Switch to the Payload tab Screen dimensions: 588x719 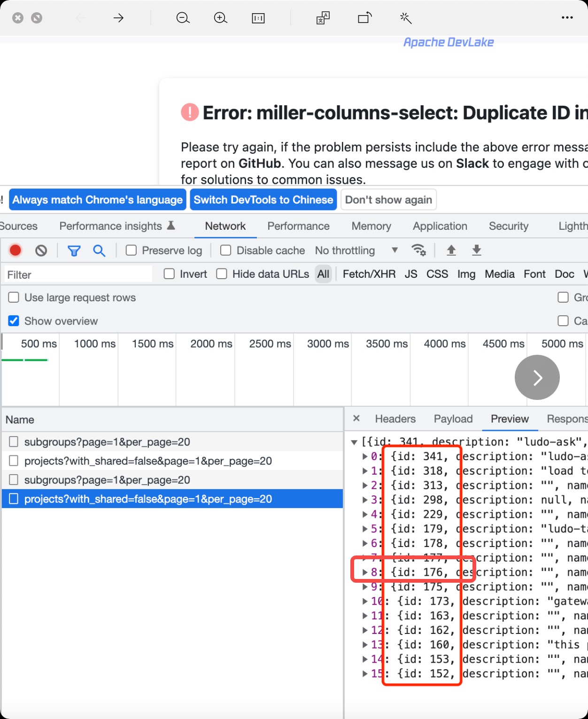pyautogui.click(x=453, y=419)
